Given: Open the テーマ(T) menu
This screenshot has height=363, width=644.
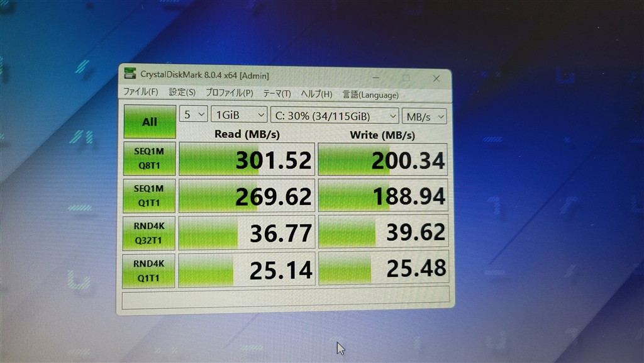Looking at the screenshot, I should [x=277, y=94].
